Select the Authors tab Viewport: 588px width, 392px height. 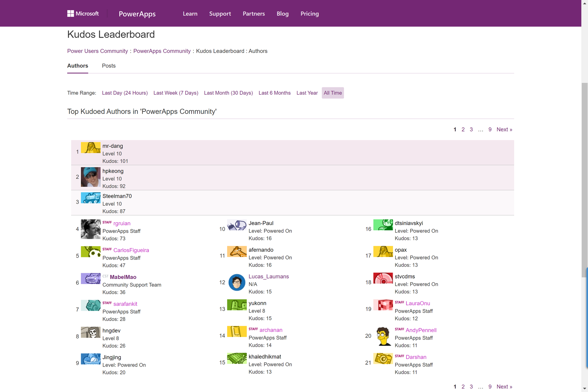tap(78, 66)
